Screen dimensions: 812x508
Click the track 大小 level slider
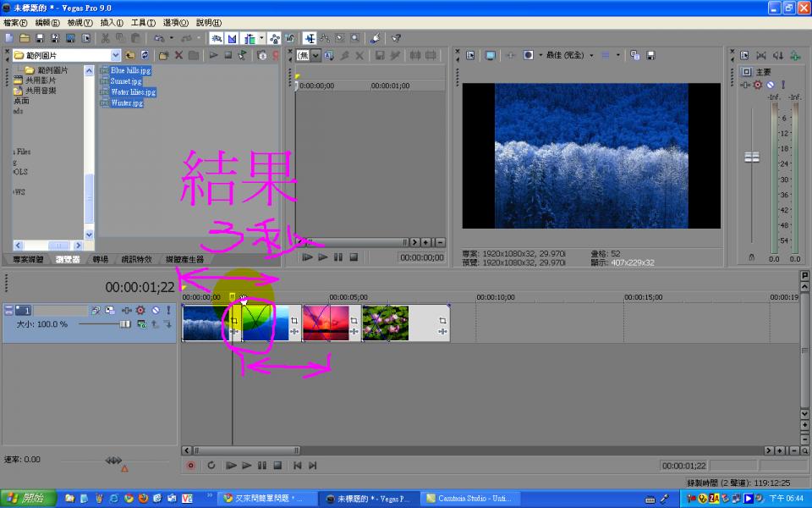pos(125,324)
